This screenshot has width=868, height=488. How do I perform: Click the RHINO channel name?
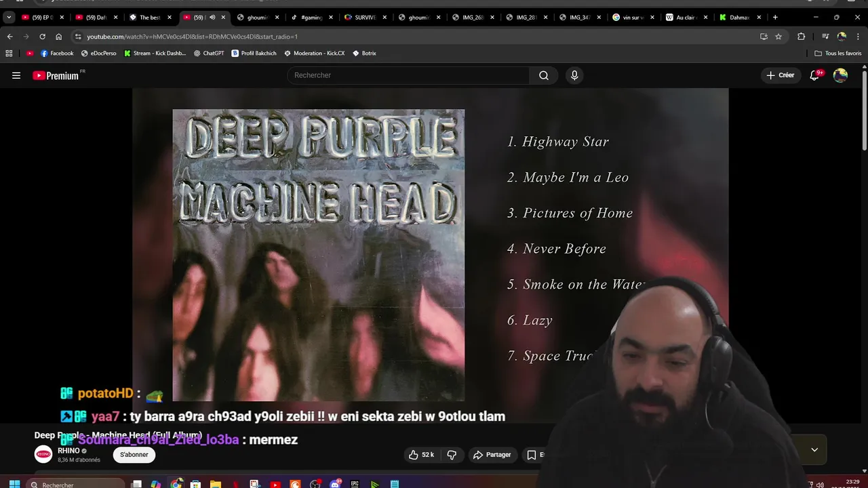pyautogui.click(x=68, y=451)
